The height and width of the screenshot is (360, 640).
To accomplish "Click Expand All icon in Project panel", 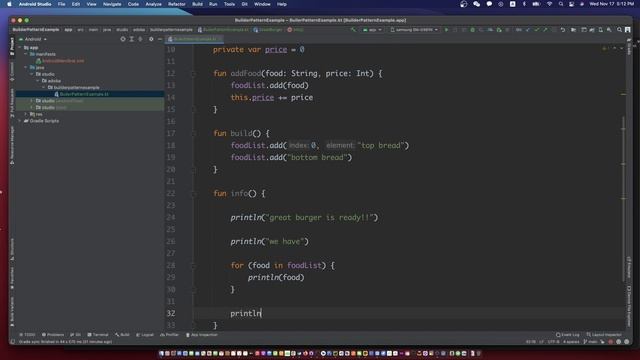I will 131,39.
